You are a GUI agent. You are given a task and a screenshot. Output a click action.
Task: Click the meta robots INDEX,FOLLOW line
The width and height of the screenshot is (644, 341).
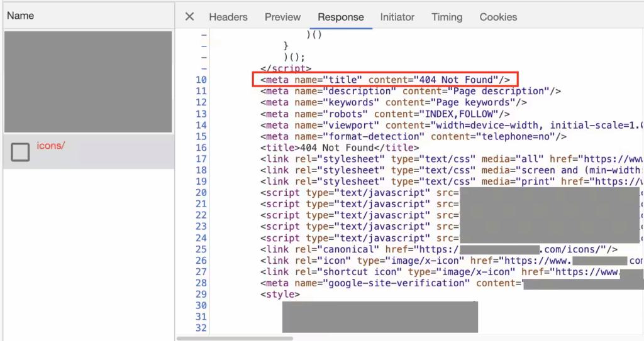point(385,114)
